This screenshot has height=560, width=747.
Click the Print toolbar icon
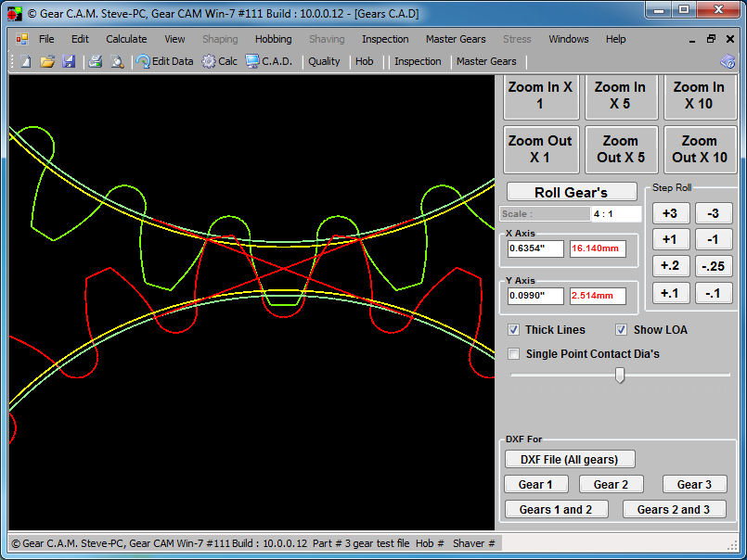pos(96,61)
